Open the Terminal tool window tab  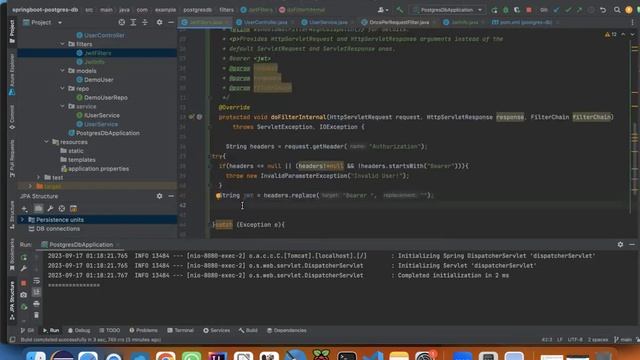pyautogui.click(x=180, y=330)
